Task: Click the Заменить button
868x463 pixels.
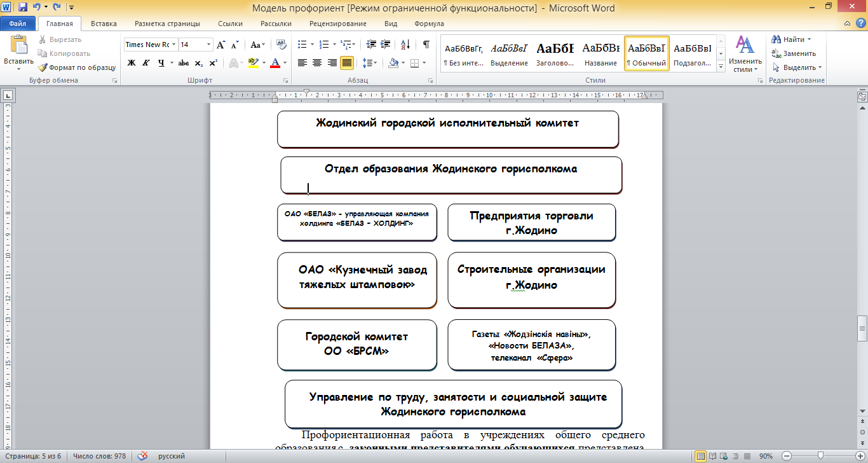Action: point(794,53)
